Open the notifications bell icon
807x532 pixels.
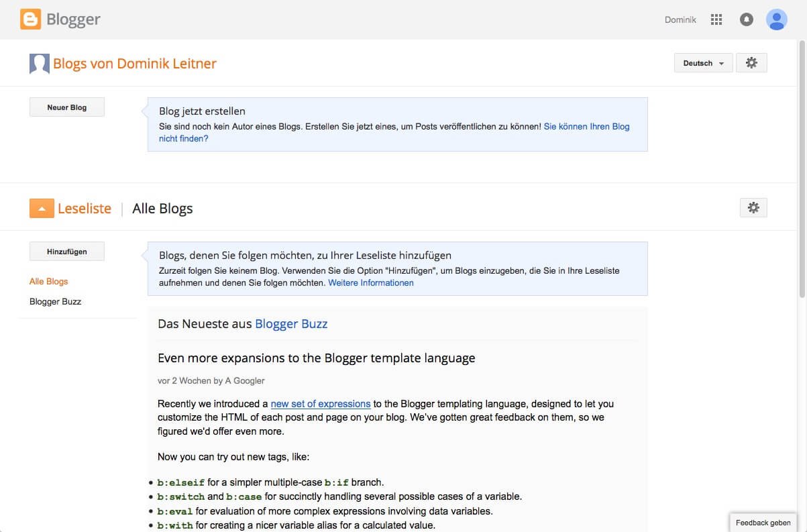[746, 19]
